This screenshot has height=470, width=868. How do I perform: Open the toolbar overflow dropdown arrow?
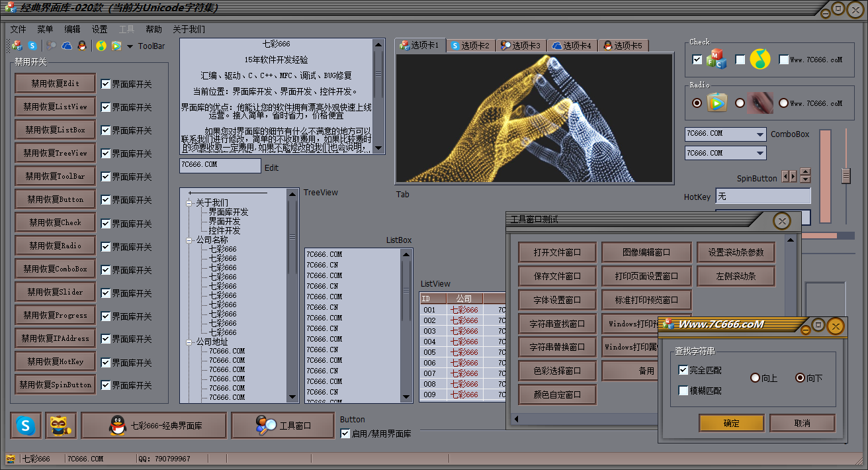[x=130, y=46]
